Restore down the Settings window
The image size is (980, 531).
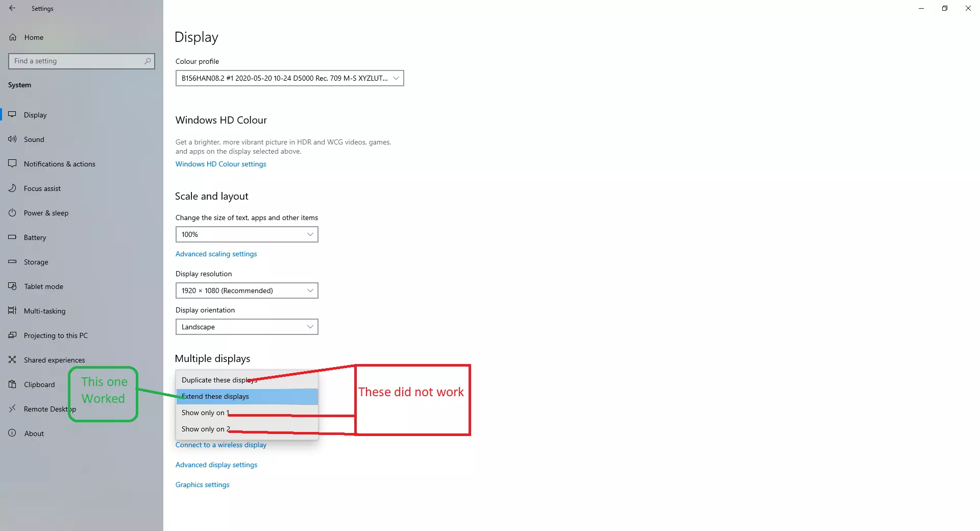[945, 8]
